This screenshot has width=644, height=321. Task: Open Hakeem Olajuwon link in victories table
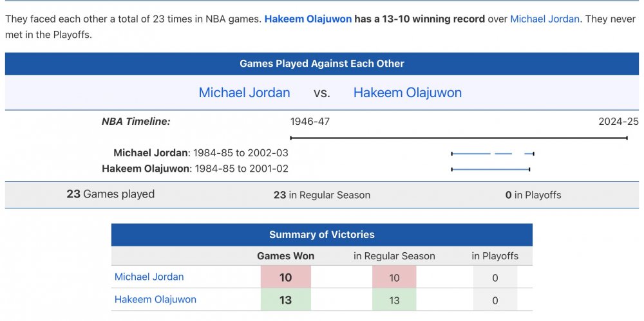pos(155,299)
